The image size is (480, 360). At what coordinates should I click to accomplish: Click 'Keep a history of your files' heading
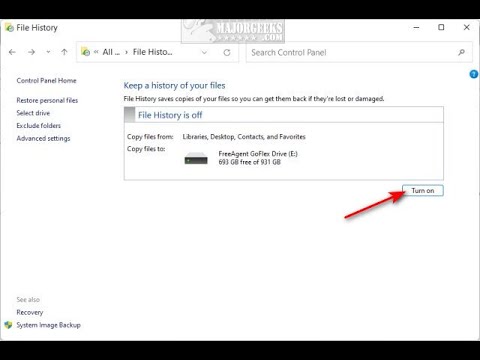174,86
